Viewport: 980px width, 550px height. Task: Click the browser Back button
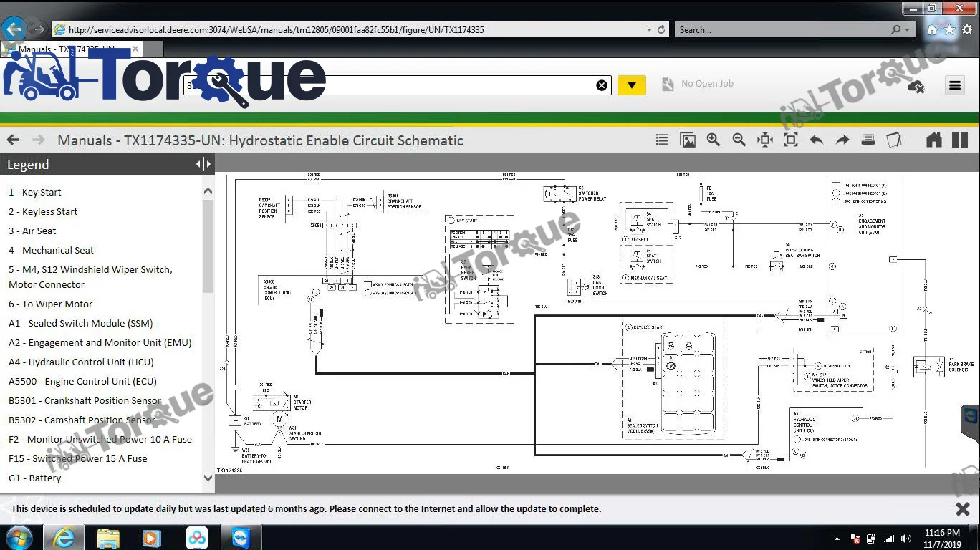pyautogui.click(x=14, y=29)
